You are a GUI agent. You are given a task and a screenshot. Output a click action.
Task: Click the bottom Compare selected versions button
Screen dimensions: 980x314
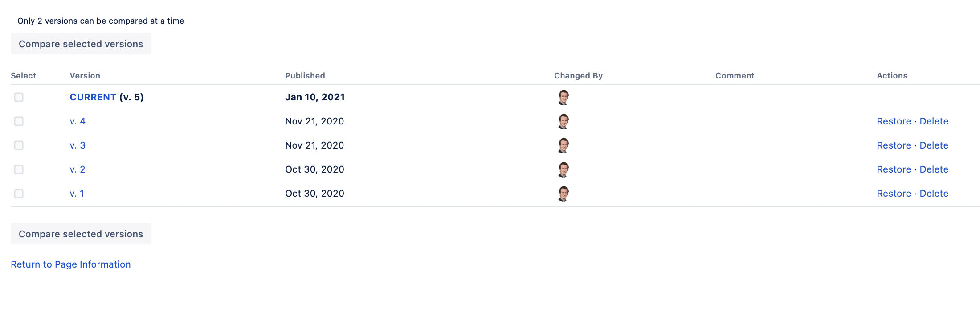(x=81, y=233)
